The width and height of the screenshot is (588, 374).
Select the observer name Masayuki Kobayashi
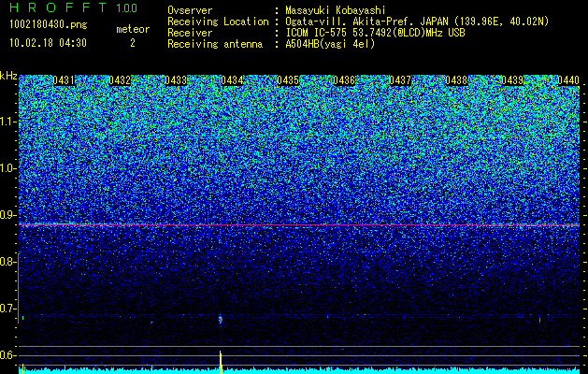tap(336, 10)
